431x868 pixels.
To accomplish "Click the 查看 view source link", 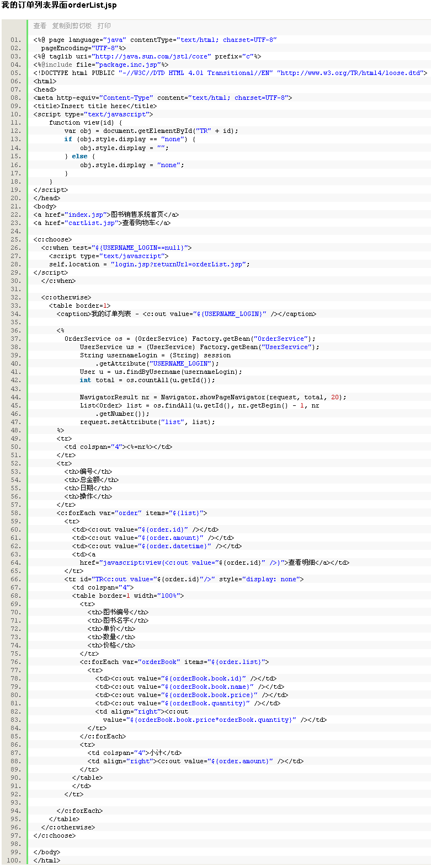I will click(x=40, y=26).
